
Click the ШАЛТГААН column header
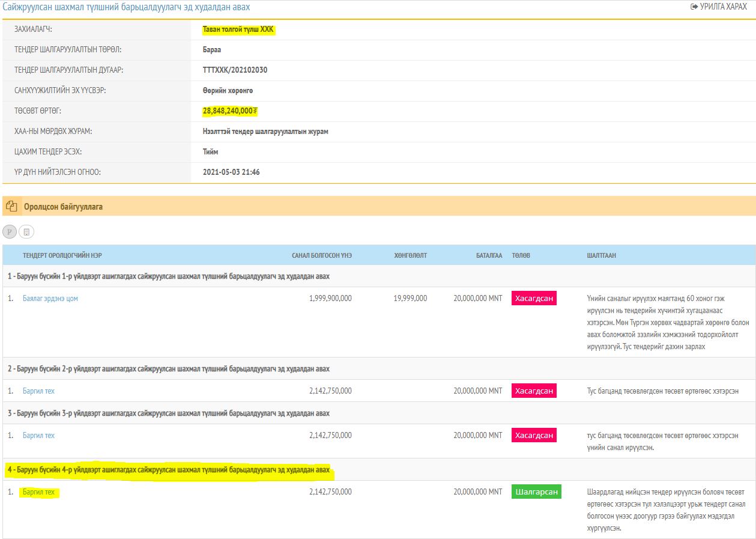tap(601, 255)
